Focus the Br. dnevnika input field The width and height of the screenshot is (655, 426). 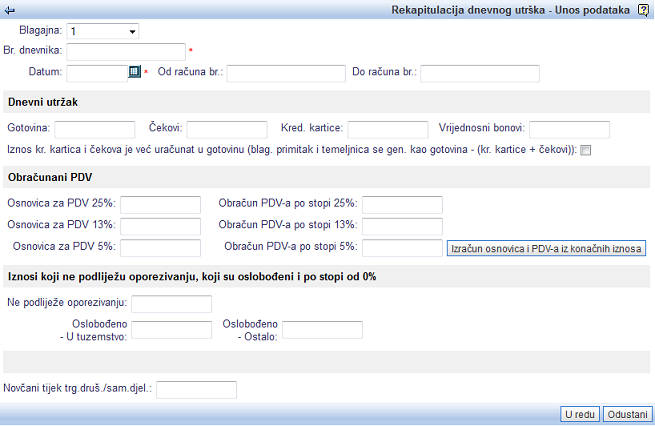(x=126, y=51)
